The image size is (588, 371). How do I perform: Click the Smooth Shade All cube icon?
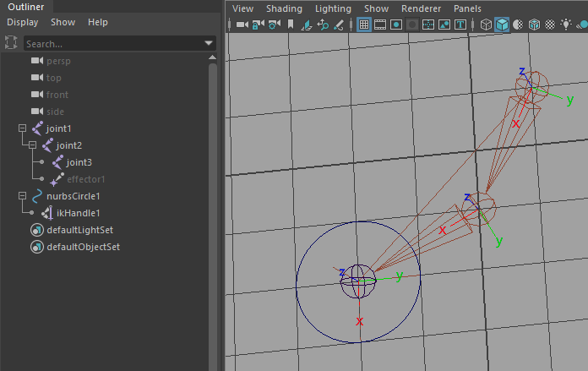click(x=502, y=25)
